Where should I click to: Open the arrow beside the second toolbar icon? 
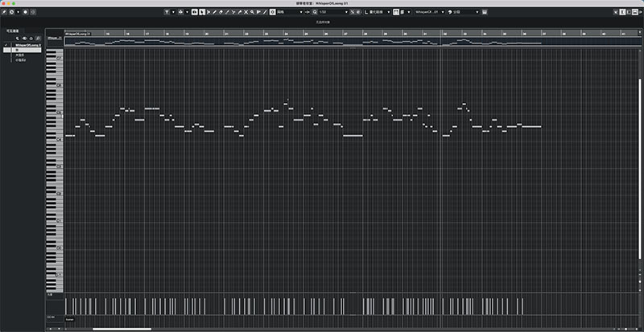point(187,12)
